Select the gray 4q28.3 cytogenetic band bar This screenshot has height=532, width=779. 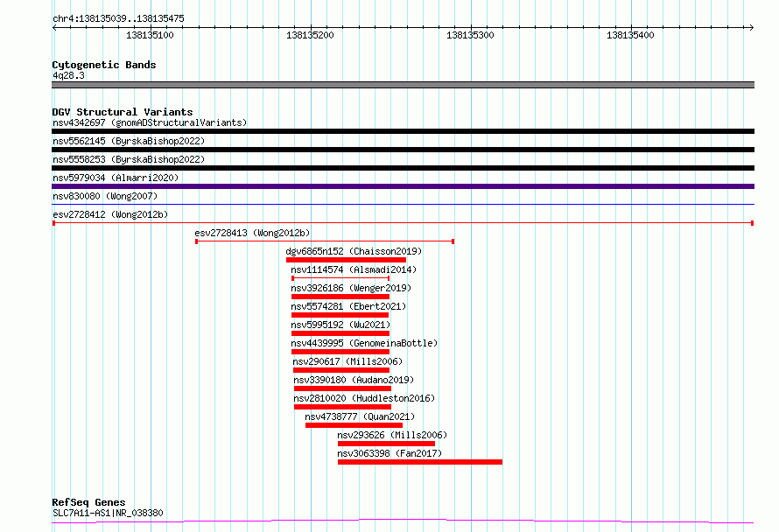(403, 85)
